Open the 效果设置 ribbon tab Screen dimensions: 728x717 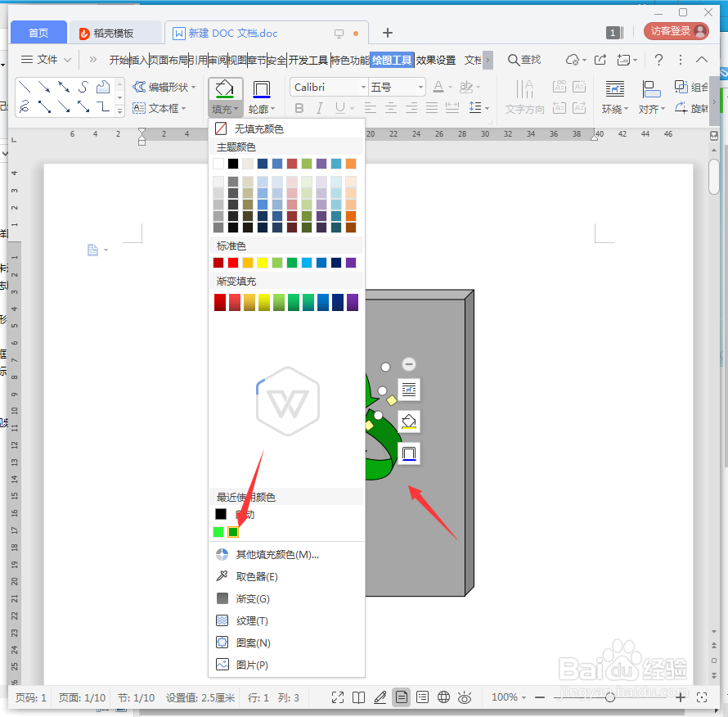coord(435,60)
